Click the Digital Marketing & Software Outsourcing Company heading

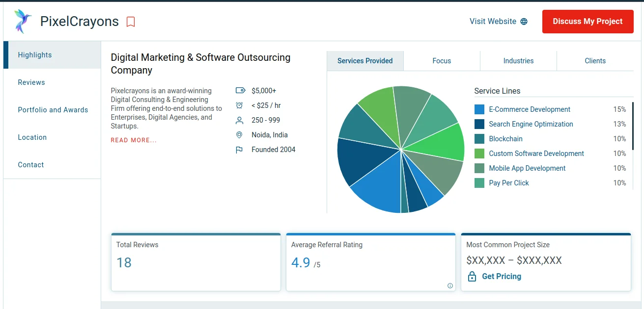point(201,64)
